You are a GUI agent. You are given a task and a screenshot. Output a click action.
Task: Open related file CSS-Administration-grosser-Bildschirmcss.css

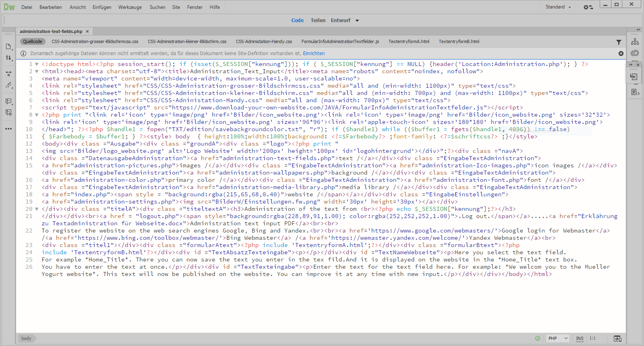click(95, 41)
